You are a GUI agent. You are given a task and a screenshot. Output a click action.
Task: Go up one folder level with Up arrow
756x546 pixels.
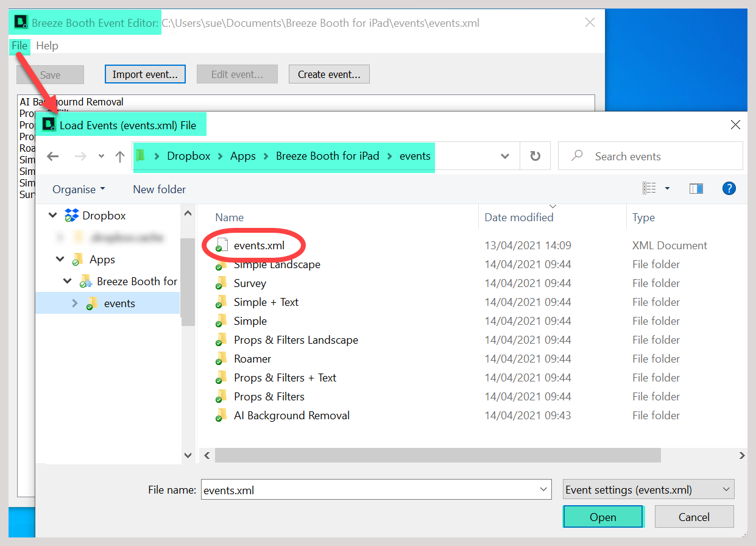click(x=120, y=157)
